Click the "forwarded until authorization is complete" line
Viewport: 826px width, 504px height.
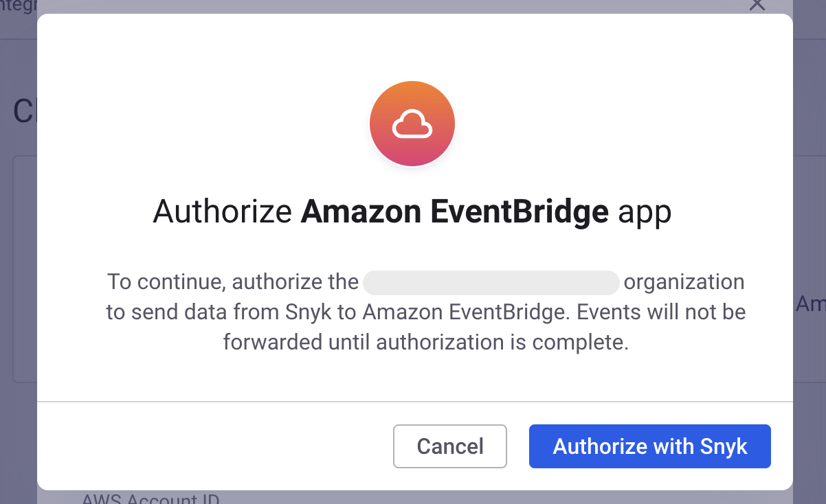pyautogui.click(x=425, y=341)
